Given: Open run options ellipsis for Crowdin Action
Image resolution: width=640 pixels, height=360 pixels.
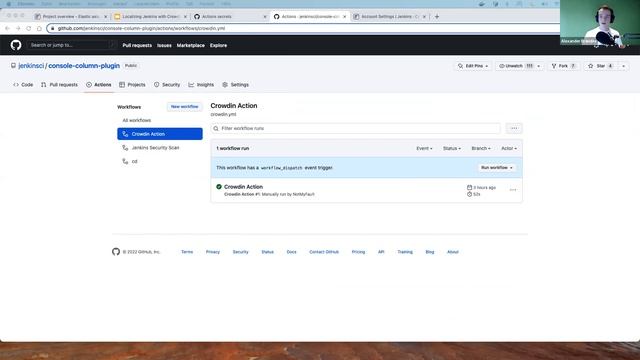Looking at the screenshot, I should click(x=513, y=190).
